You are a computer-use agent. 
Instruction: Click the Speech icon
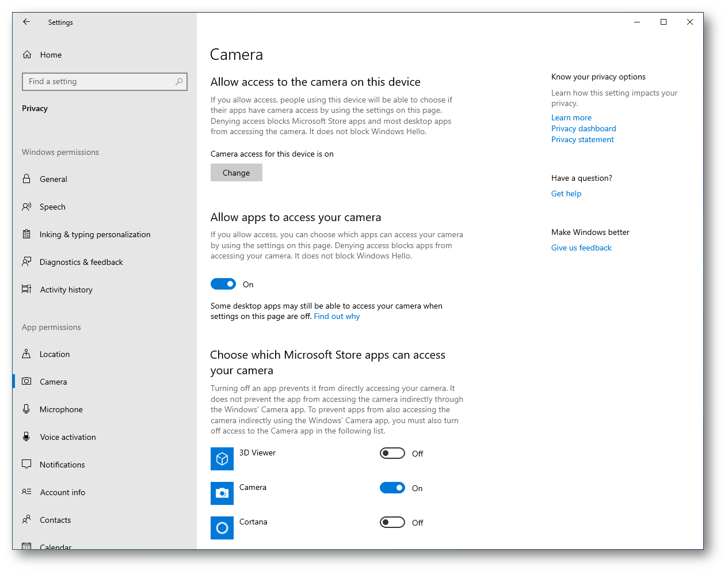[x=26, y=206]
